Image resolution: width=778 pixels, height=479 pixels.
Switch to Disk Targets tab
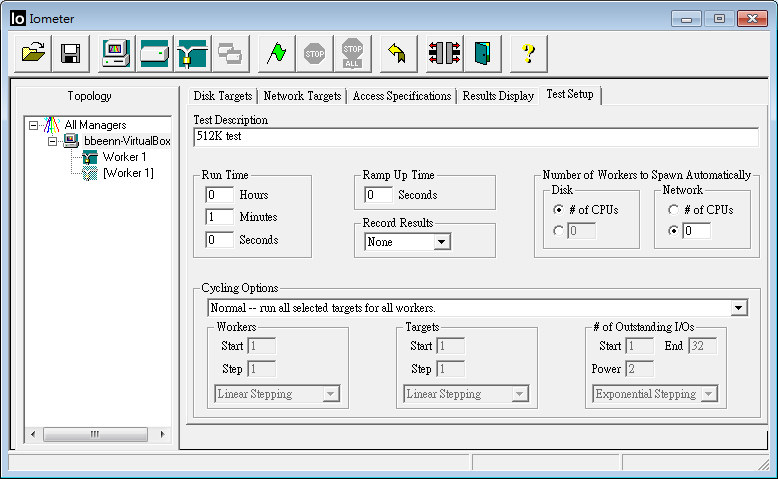pyautogui.click(x=223, y=96)
